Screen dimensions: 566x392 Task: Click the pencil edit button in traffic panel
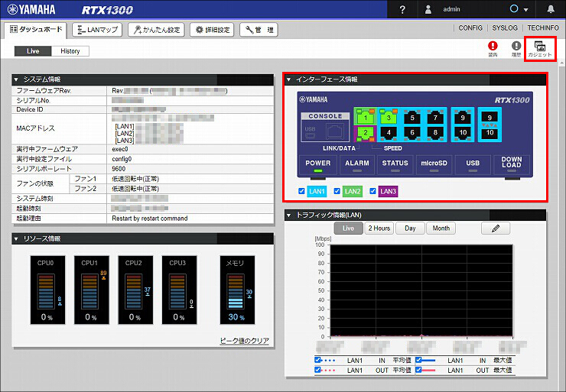coord(496,228)
